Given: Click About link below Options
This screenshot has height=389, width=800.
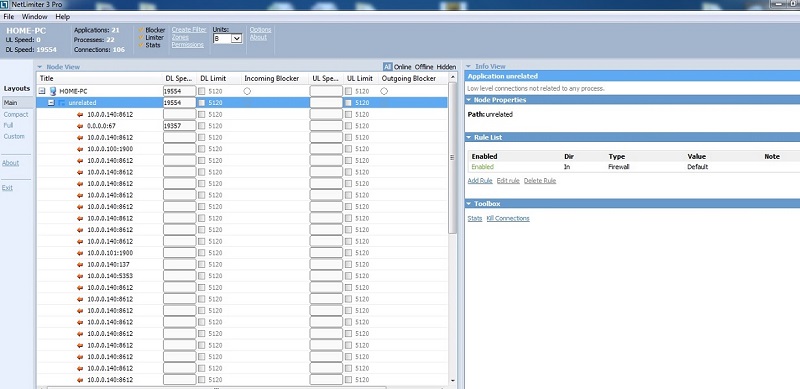Looking at the screenshot, I should pos(258,37).
